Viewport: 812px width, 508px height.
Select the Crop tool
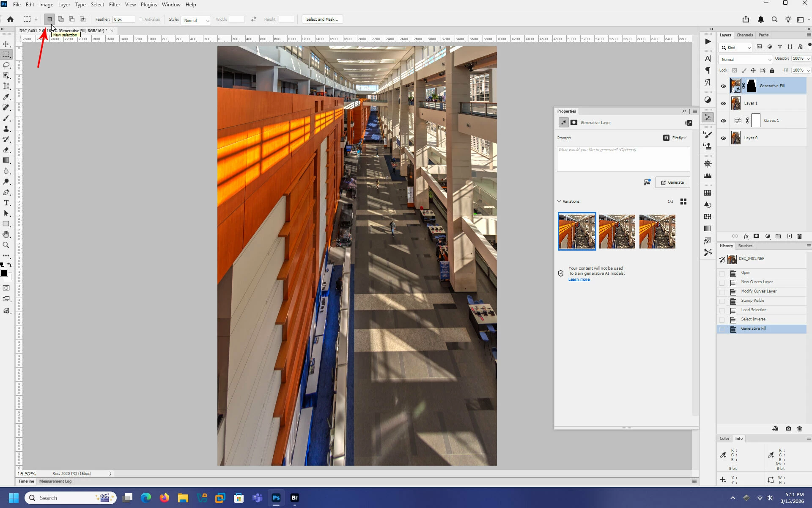(x=6, y=86)
